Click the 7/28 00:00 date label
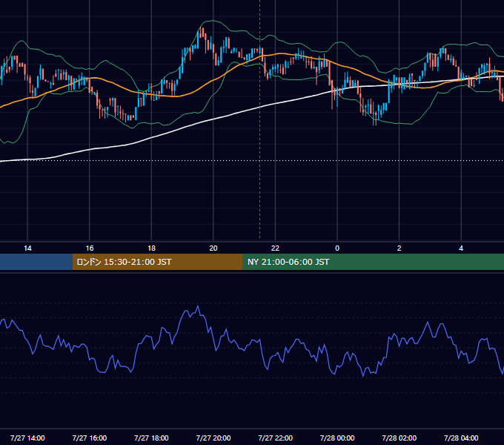Screen dimensions: 504x445 [x=337, y=438]
